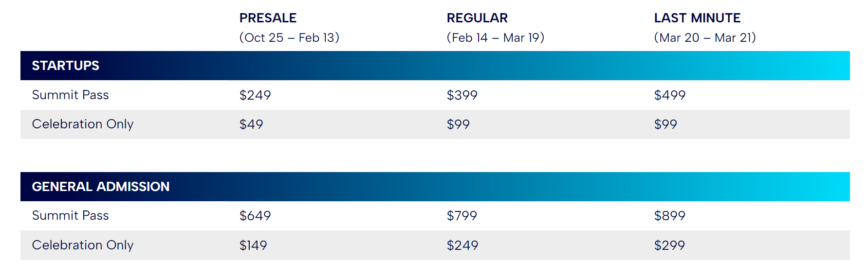Click the REGULAR column heading
The image size is (868, 279).
pos(477,18)
